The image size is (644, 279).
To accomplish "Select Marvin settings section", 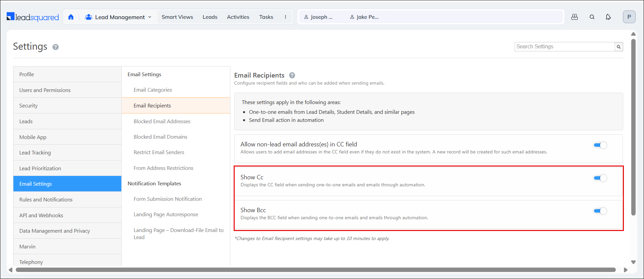I will click(67, 246).
